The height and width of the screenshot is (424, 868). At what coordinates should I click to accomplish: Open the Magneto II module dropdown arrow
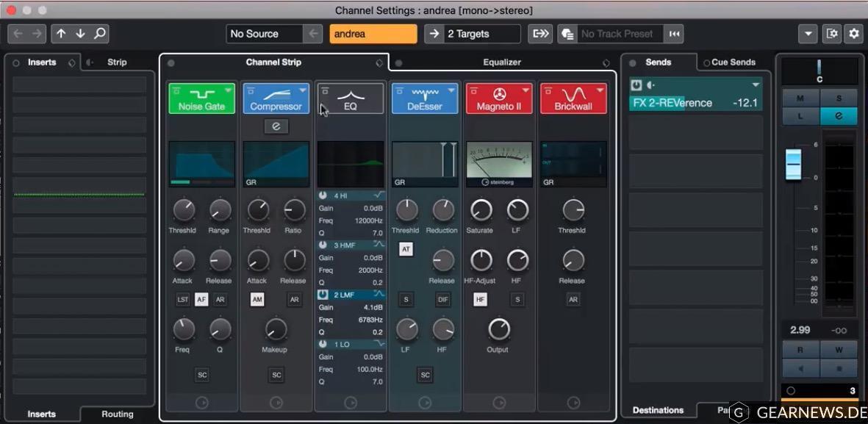[526, 90]
